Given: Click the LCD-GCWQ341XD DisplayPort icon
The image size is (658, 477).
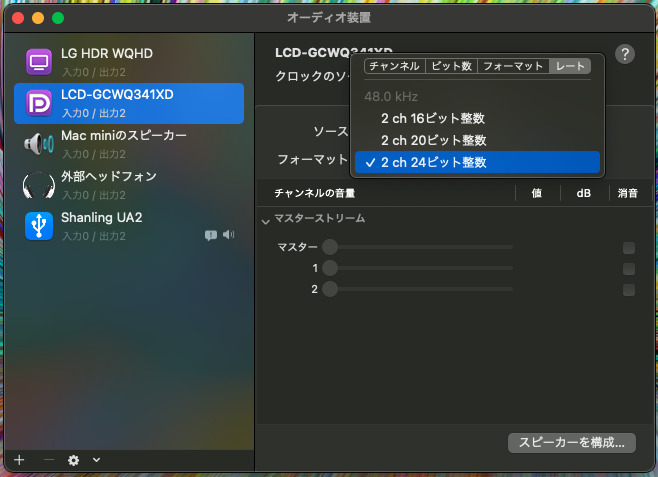Looking at the screenshot, I should [x=39, y=103].
